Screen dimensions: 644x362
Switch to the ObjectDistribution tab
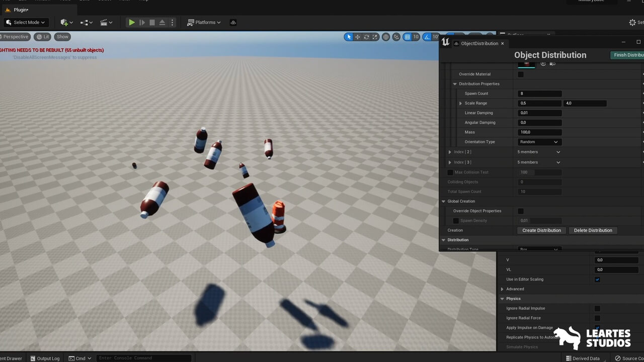(479, 43)
